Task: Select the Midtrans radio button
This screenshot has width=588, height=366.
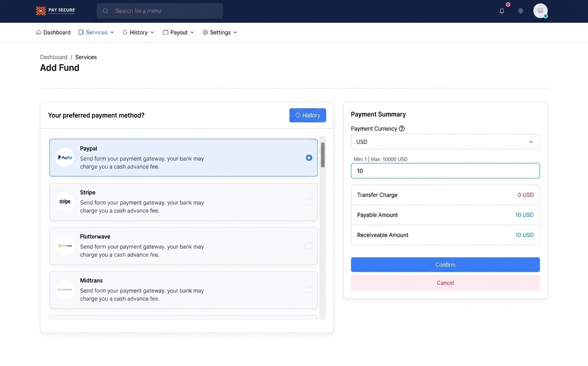Action: click(309, 289)
